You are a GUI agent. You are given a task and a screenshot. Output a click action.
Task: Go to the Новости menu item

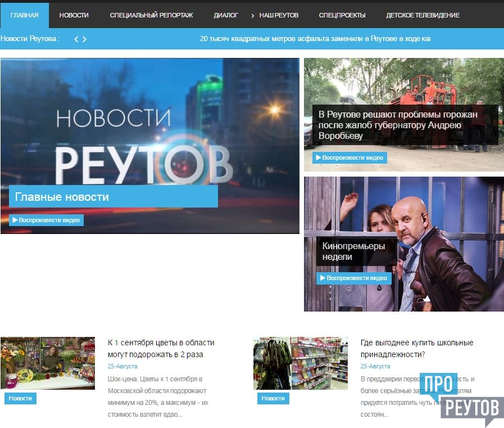click(74, 15)
